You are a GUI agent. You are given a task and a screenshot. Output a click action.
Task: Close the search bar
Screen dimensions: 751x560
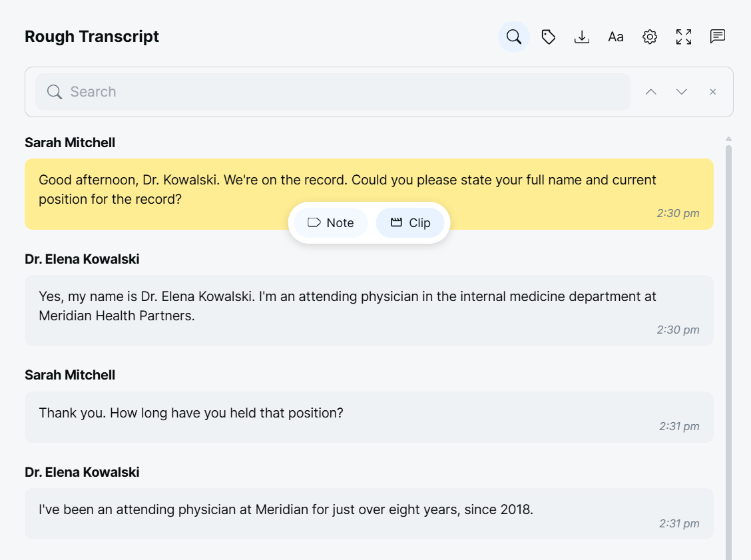[712, 92]
